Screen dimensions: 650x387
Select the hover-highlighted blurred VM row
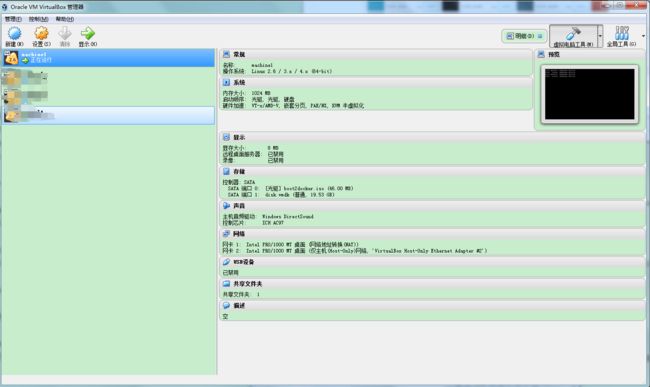coord(109,115)
